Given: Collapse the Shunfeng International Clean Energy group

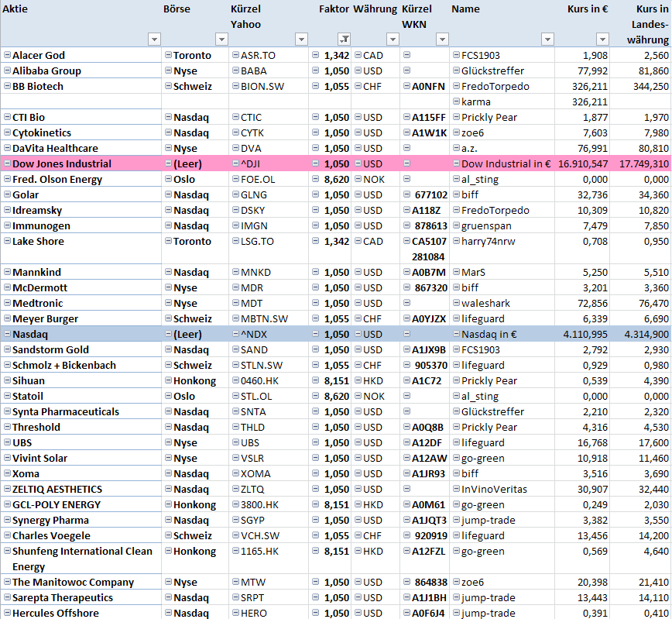Looking at the screenshot, I should click(7, 551).
